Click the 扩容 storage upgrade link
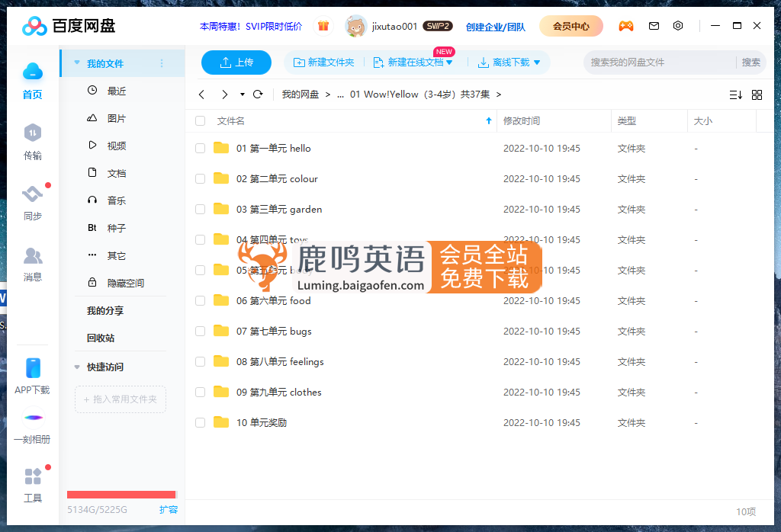The image size is (781, 532). coord(169,509)
